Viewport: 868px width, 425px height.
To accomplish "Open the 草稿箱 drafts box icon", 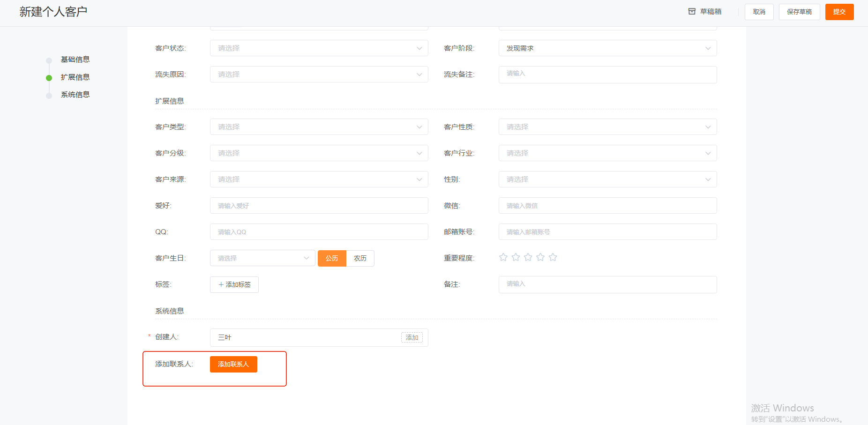I will point(692,12).
